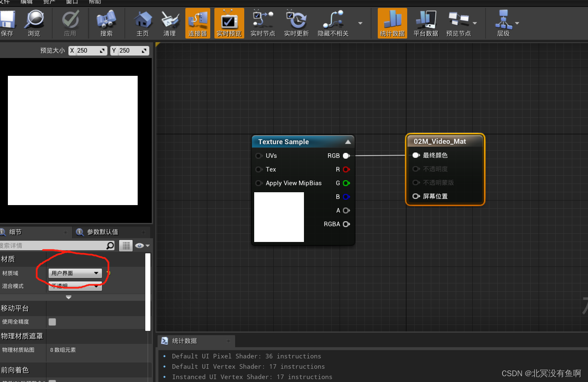Run 清理 clean up graph icon
The image size is (588, 382).
click(x=170, y=23)
